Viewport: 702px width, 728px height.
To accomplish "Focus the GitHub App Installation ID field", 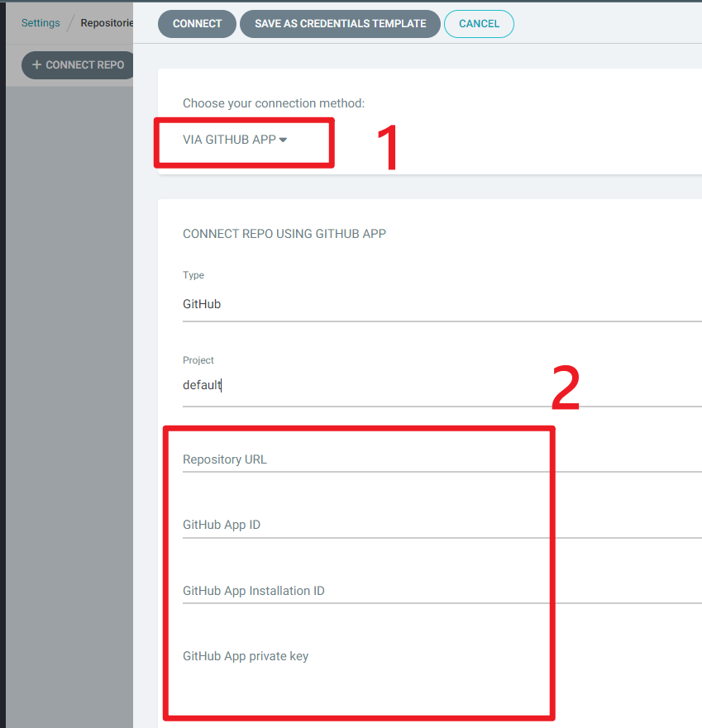I will coord(442,591).
